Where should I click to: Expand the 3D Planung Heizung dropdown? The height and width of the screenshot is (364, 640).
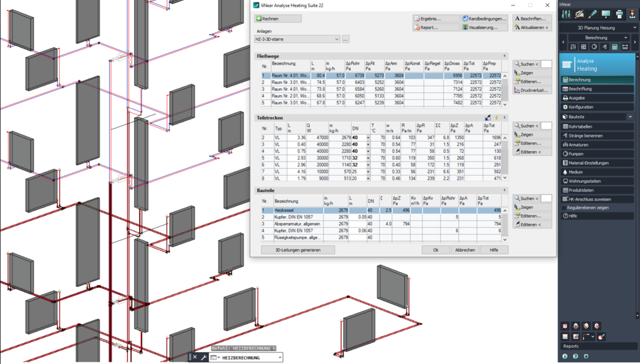[x=597, y=27]
